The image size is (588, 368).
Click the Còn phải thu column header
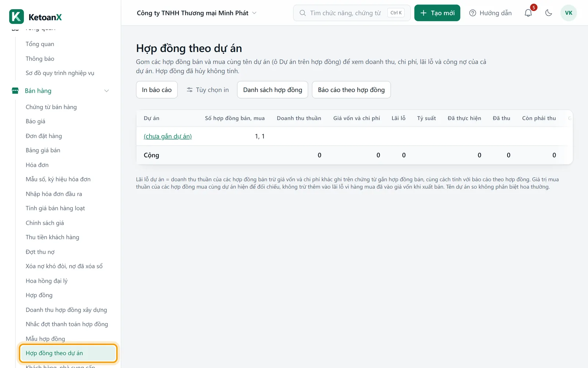pos(539,118)
